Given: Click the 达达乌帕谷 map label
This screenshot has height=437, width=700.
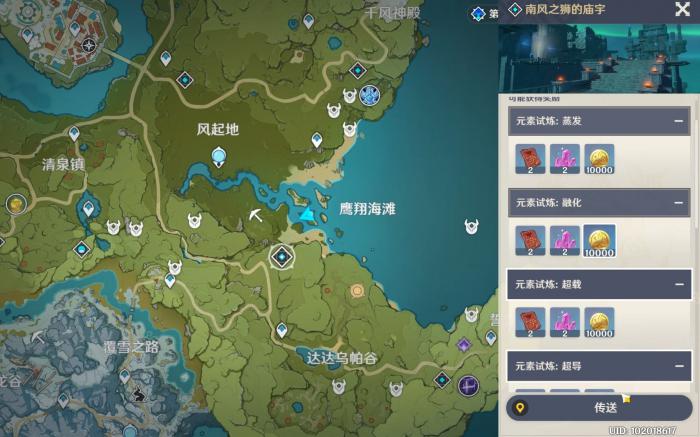Looking at the screenshot, I should (x=342, y=358).
